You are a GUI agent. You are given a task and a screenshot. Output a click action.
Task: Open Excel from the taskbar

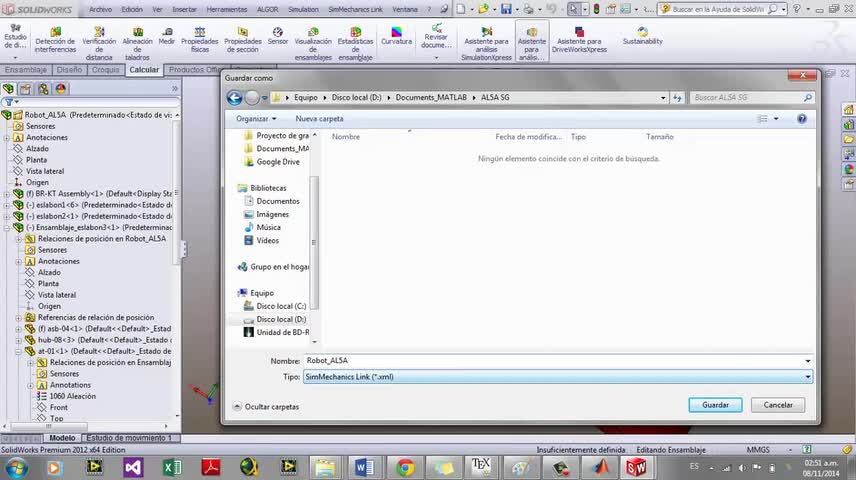click(172, 467)
